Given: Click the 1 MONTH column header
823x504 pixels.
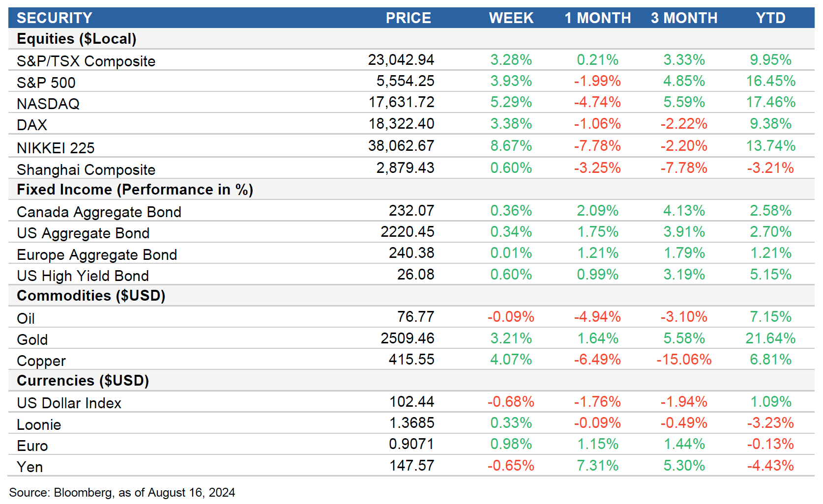Looking at the screenshot, I should click(597, 18).
